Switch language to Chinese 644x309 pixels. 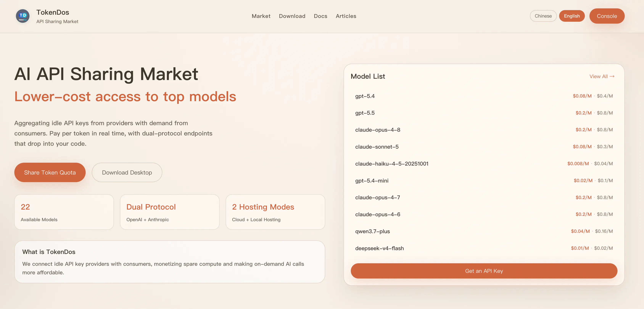pyautogui.click(x=543, y=16)
